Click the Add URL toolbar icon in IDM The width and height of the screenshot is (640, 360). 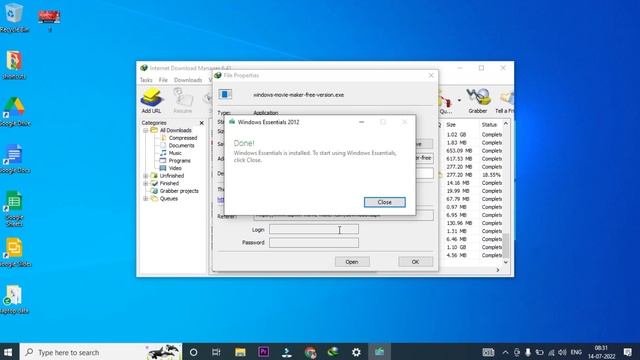pos(151,101)
